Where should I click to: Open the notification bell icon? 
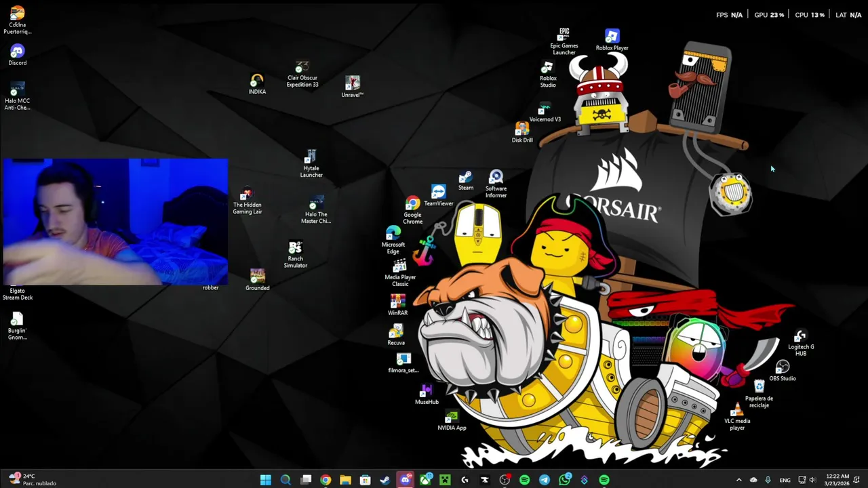[x=857, y=480]
